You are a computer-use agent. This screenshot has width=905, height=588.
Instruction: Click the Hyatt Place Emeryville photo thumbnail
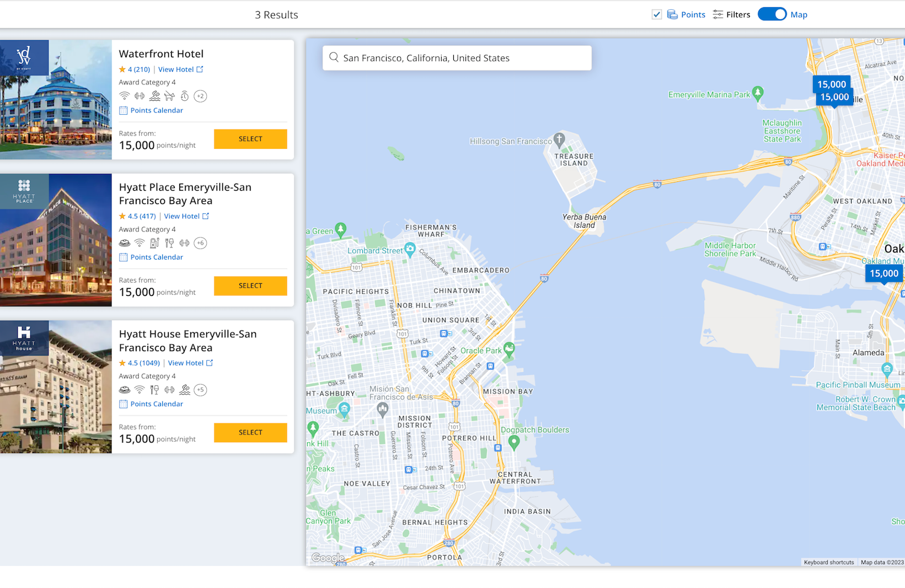point(56,240)
